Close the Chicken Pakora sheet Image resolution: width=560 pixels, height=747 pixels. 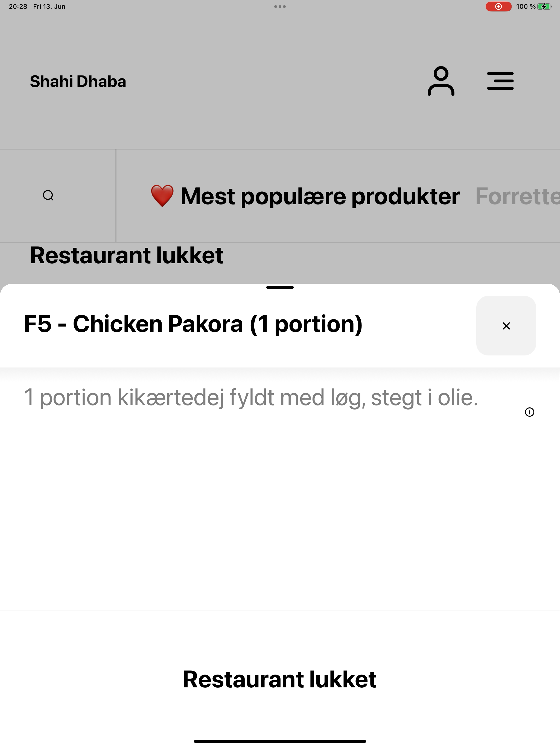pos(506,326)
